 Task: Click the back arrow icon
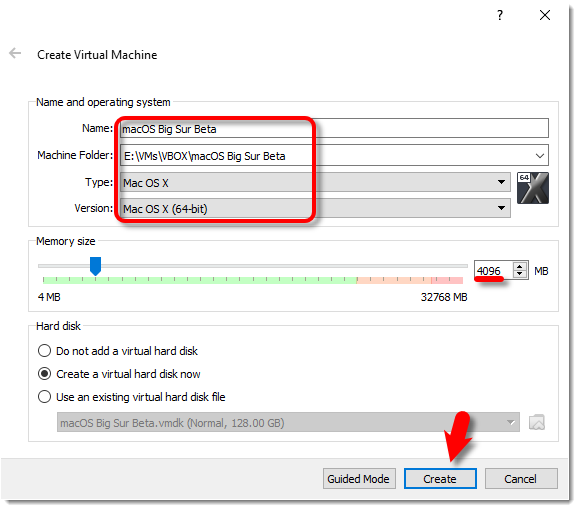[15, 53]
